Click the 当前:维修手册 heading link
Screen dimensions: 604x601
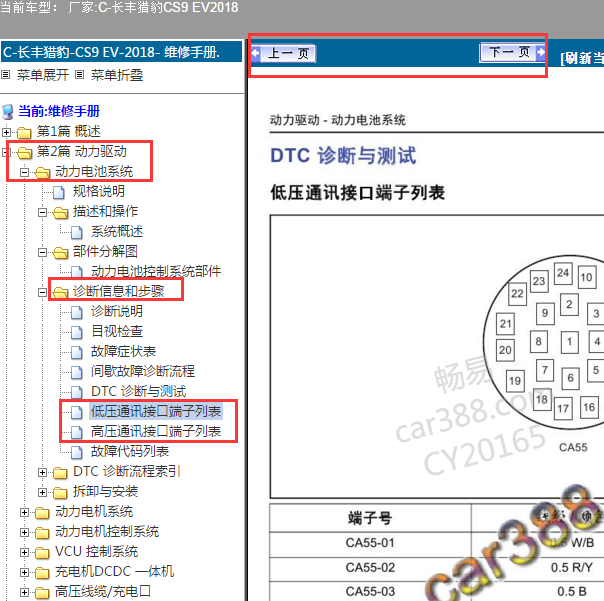pyautogui.click(x=59, y=111)
